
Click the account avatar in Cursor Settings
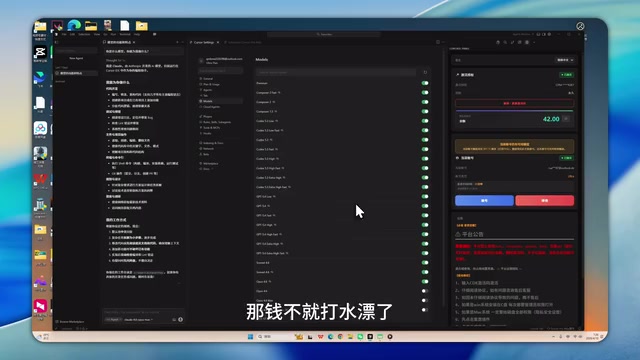201,61
